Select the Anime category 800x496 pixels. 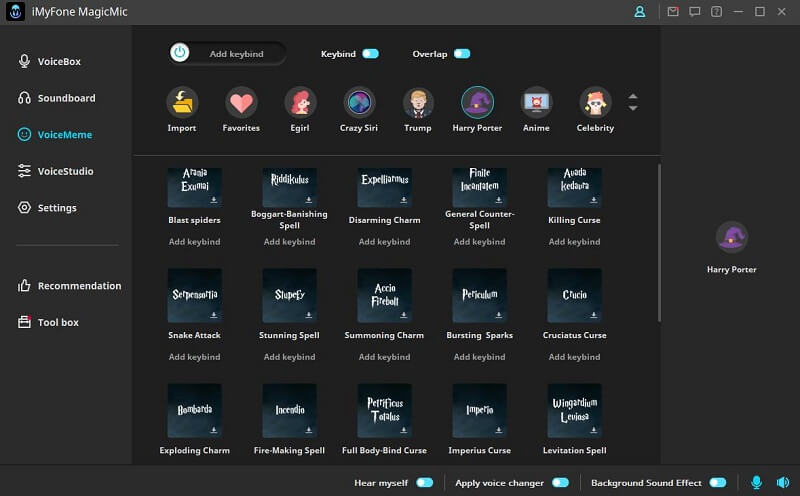(x=536, y=103)
